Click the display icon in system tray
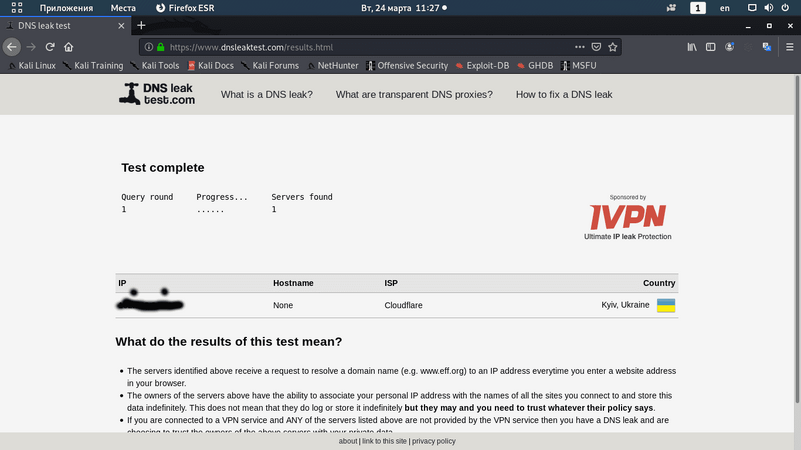Screen dimensions: 801x450 752,8
